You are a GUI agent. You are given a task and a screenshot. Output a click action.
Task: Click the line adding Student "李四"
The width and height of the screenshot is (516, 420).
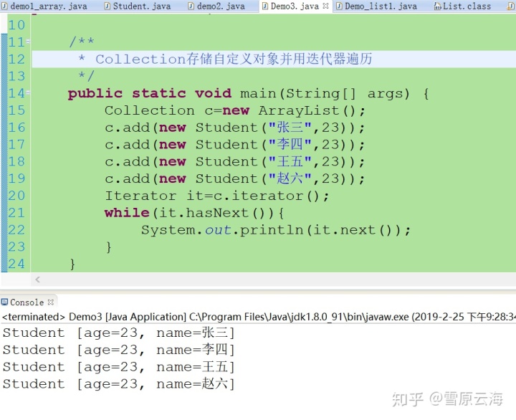(x=234, y=145)
